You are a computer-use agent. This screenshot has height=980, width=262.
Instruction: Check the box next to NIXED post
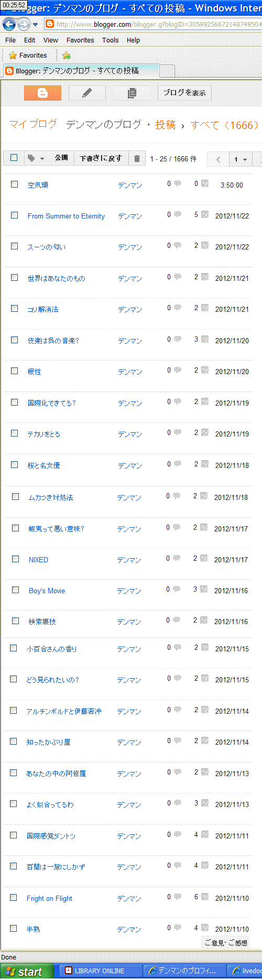[x=15, y=559]
